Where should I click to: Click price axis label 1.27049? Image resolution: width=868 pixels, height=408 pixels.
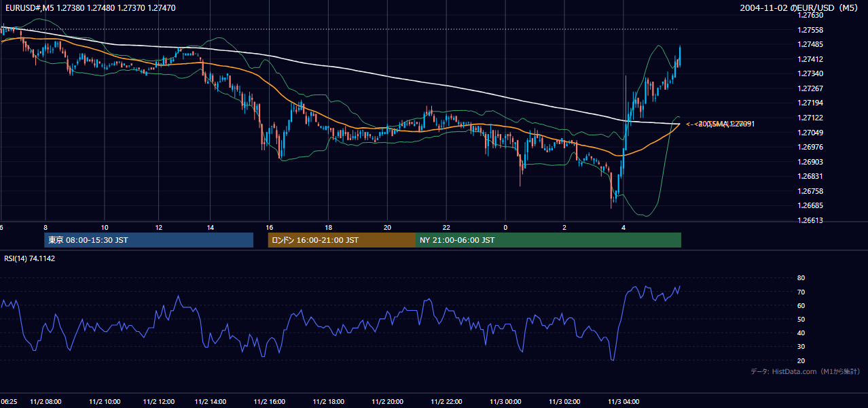tap(810, 133)
